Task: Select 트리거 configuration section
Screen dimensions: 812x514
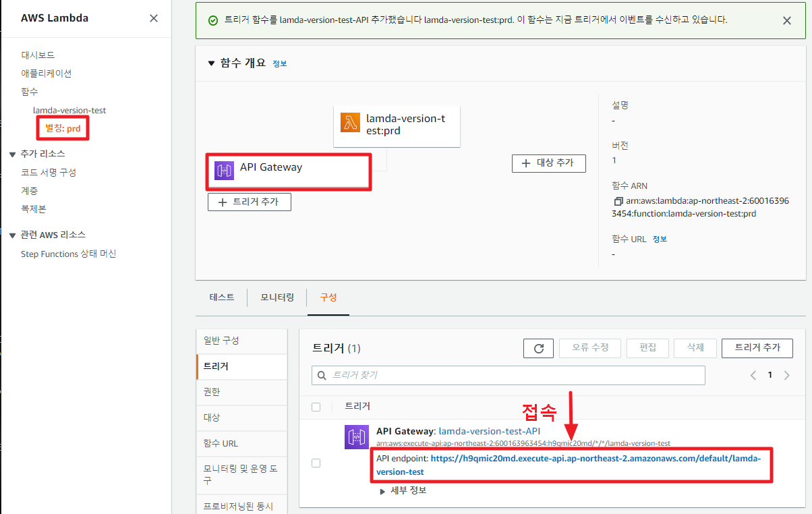Action: [x=241, y=366]
